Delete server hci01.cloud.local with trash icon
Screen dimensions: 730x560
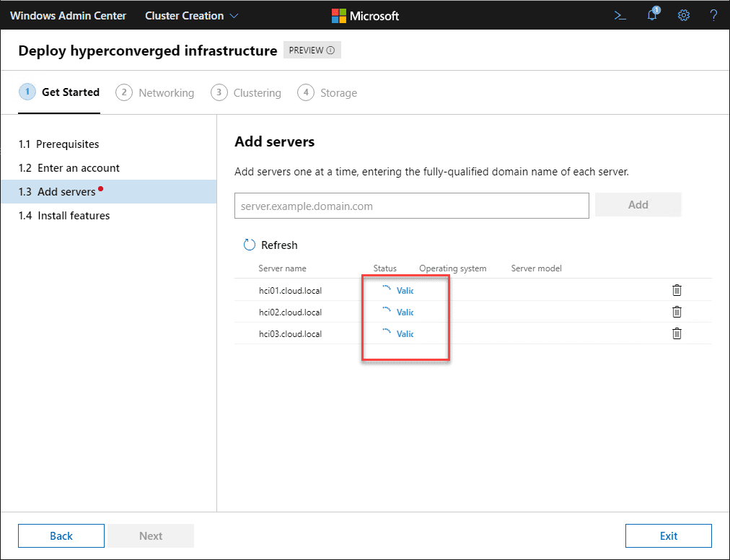click(677, 290)
